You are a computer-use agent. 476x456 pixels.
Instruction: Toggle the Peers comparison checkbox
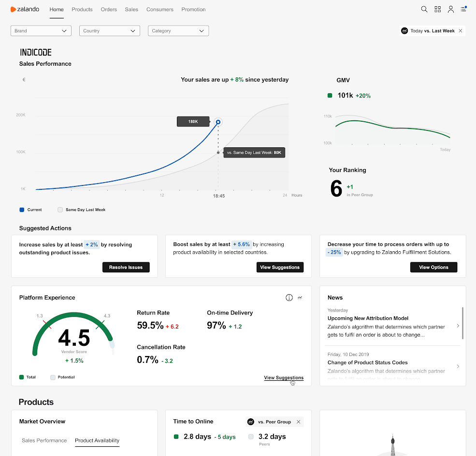pyautogui.click(x=251, y=437)
